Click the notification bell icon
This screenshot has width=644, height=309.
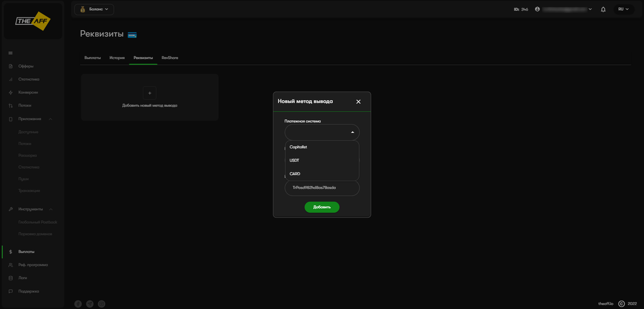pyautogui.click(x=603, y=10)
